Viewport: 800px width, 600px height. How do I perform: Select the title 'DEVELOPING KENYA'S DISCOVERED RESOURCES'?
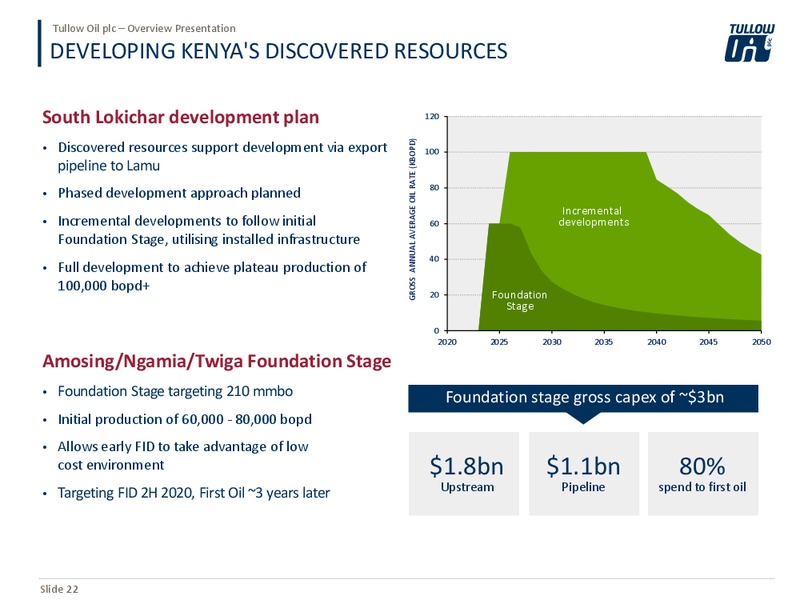(279, 52)
